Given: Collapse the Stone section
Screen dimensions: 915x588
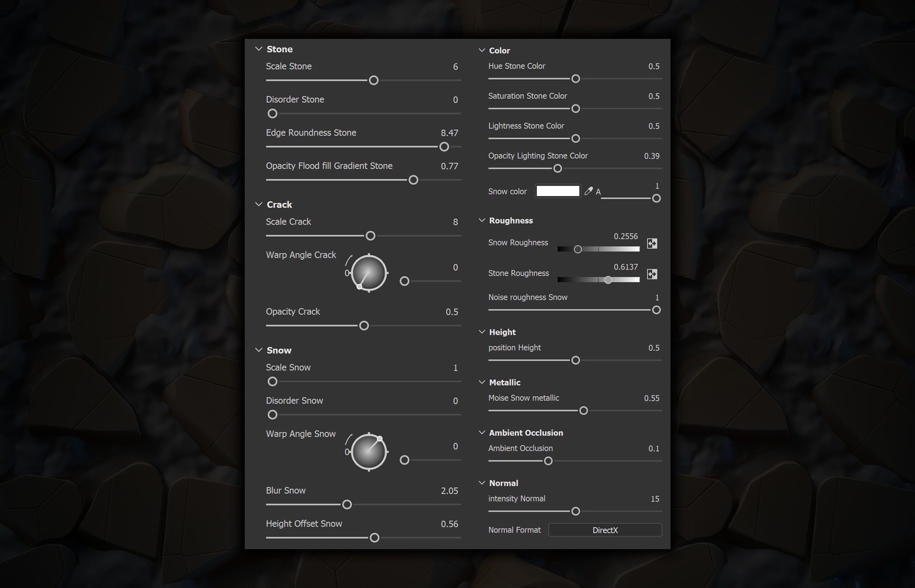Looking at the screenshot, I should tap(258, 49).
